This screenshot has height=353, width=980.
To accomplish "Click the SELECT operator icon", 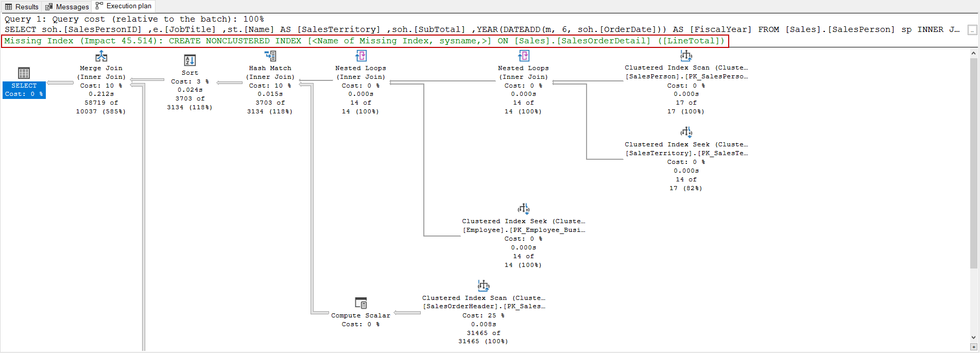I will pyautogui.click(x=24, y=73).
